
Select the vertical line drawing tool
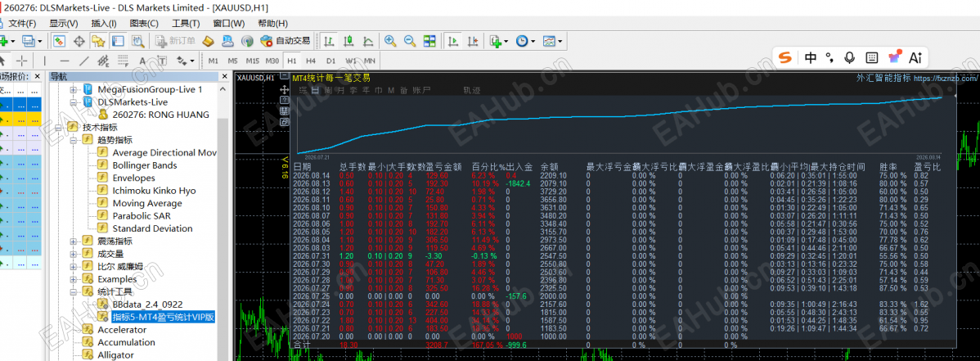(x=44, y=61)
